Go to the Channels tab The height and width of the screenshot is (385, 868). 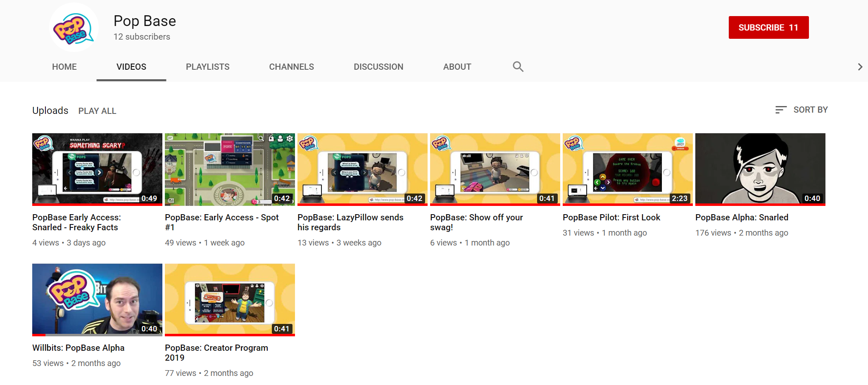tap(291, 67)
